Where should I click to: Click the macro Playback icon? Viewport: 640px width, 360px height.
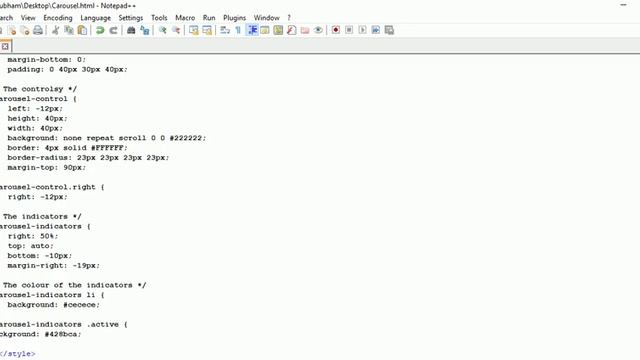362,30
